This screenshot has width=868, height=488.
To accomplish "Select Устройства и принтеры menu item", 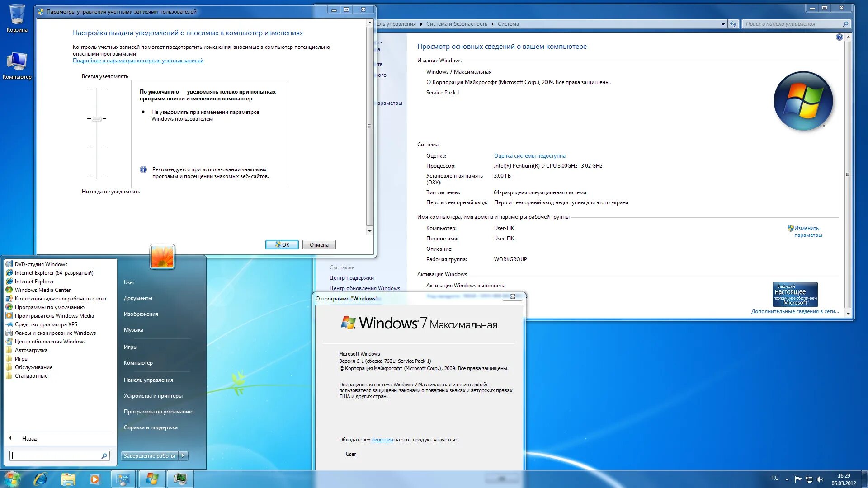I will pyautogui.click(x=153, y=396).
